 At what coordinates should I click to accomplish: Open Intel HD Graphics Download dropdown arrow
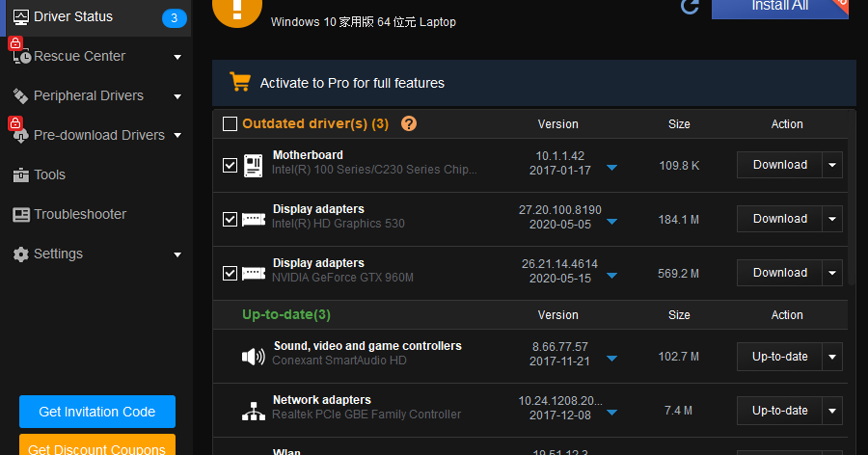pos(832,219)
